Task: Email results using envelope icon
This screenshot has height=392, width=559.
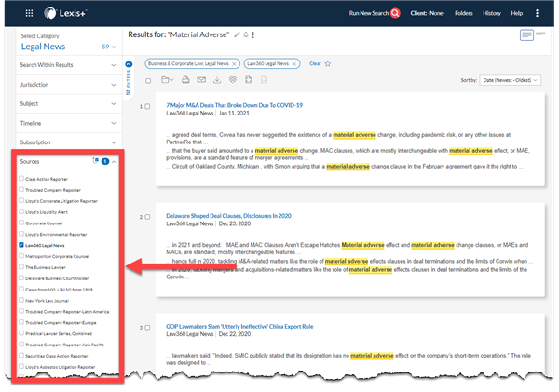Action: click(x=201, y=80)
